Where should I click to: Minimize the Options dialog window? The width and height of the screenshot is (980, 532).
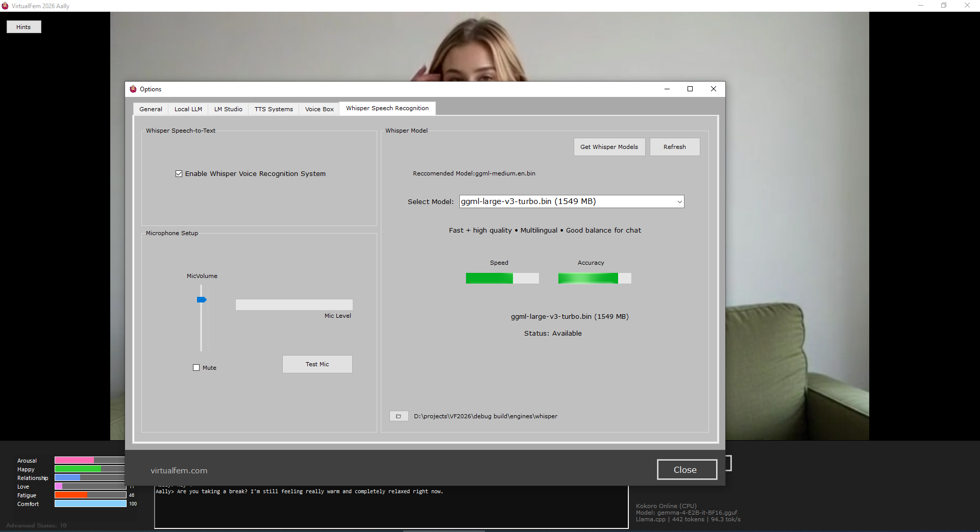pos(667,89)
